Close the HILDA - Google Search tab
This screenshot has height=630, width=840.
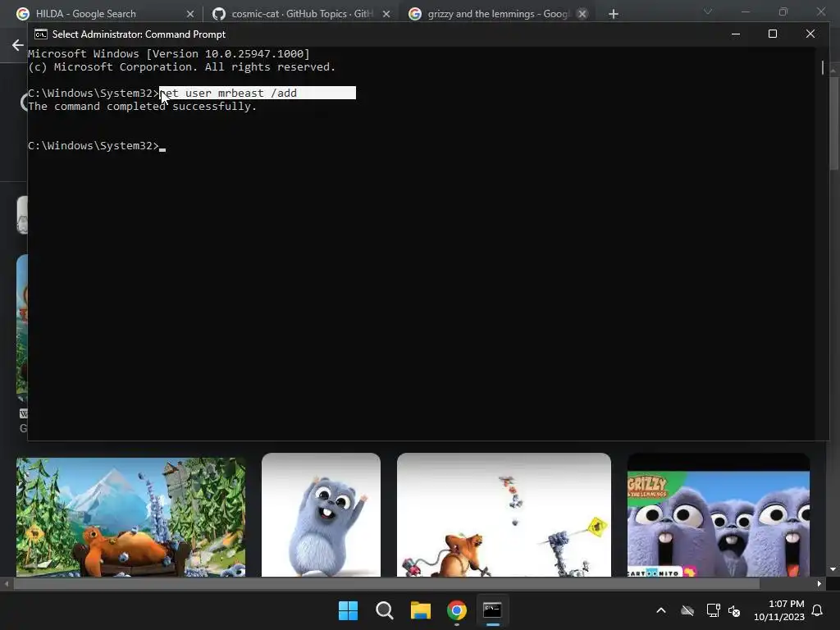190,14
